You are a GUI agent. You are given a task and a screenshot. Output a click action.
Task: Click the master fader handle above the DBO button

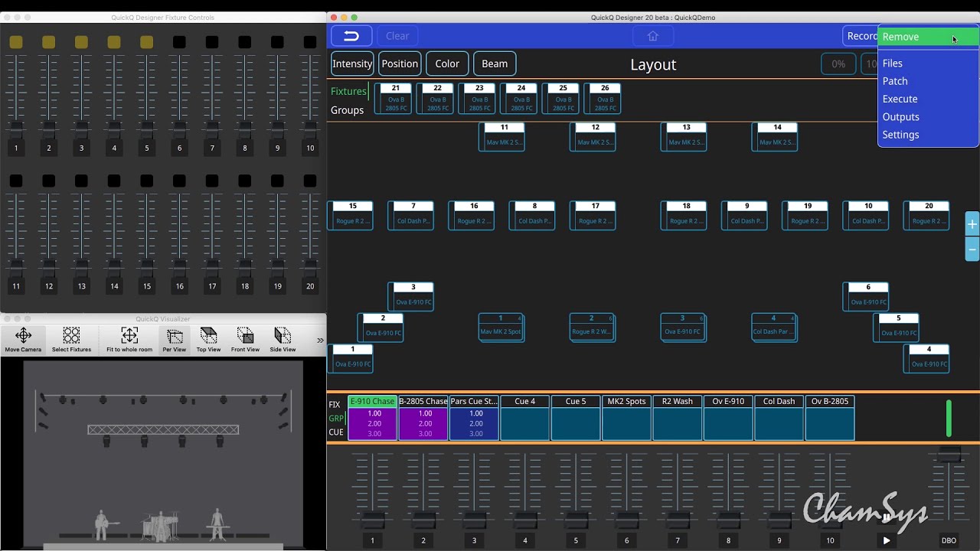pyautogui.click(x=949, y=454)
